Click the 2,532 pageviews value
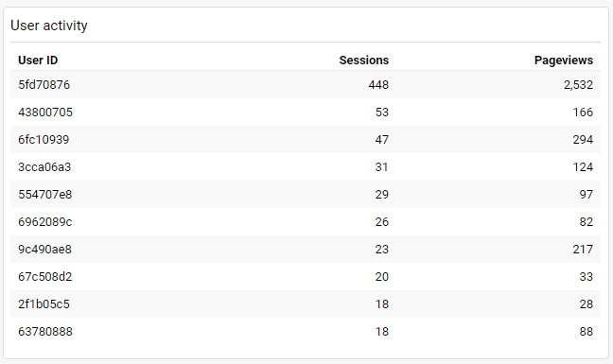This screenshot has height=364, width=613. pyautogui.click(x=578, y=85)
